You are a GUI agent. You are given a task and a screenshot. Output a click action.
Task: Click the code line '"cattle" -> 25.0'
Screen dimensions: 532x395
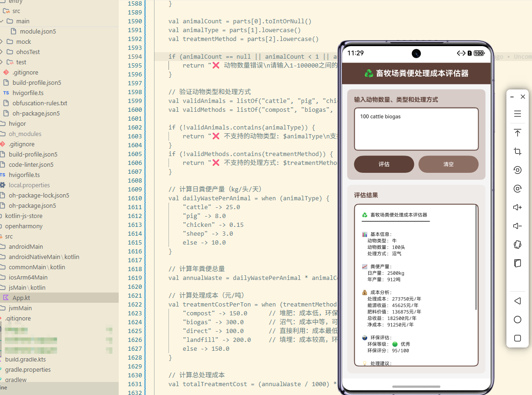(x=211, y=207)
